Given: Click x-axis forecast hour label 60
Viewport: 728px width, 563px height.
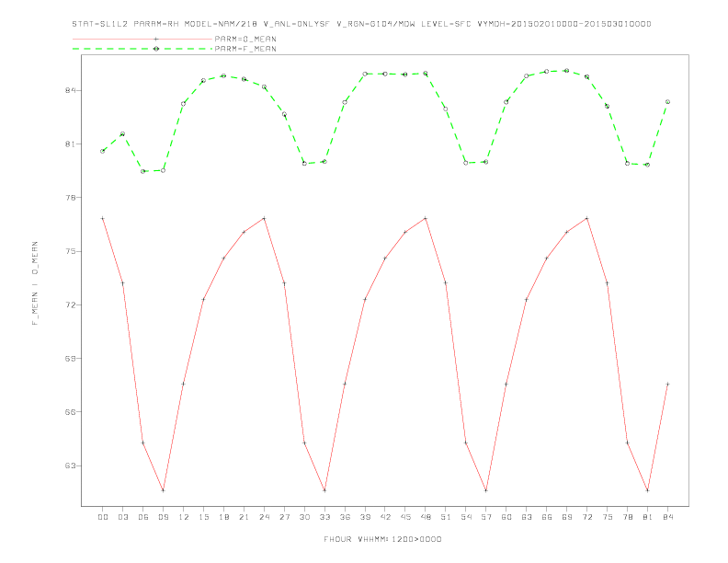Looking at the screenshot, I should 506,517.
